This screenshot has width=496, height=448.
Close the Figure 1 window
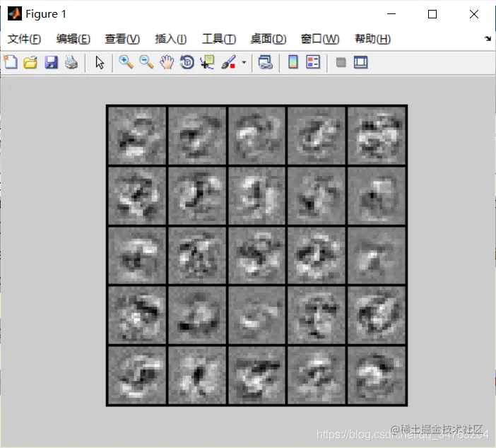[474, 14]
